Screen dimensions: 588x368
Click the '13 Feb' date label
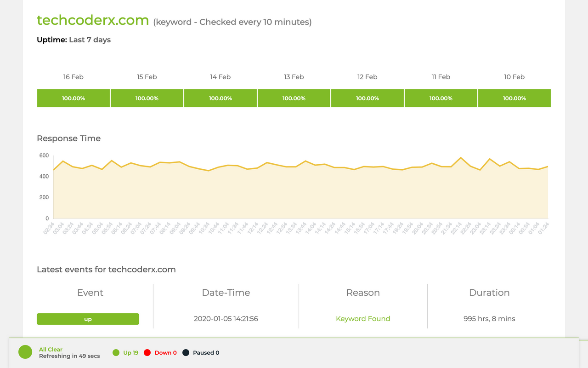point(294,77)
